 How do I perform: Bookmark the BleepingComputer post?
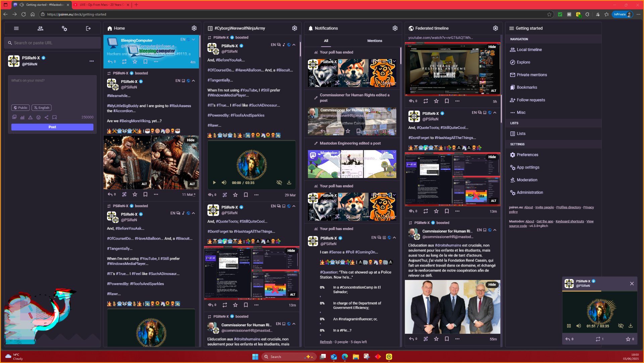click(145, 62)
